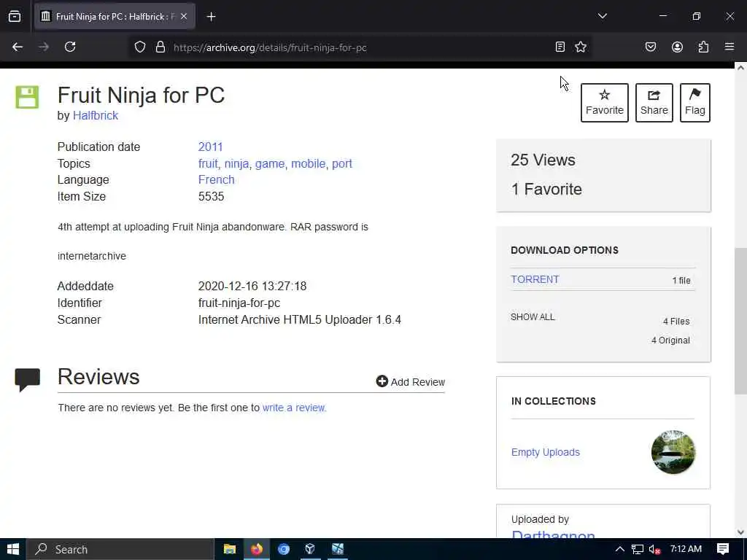Open Empty Uploads collection thumbnail
747x560 pixels.
click(x=673, y=452)
